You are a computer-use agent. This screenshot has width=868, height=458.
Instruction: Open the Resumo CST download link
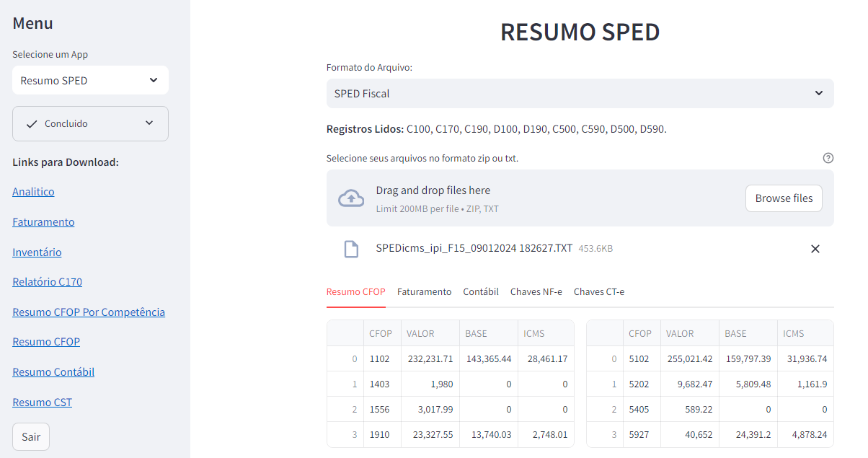point(42,402)
